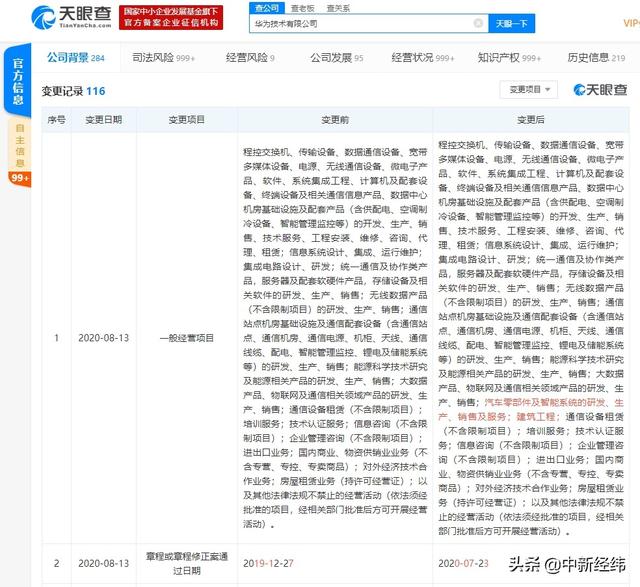Open the 公司背景 284 tab
640x587 pixels.
pyautogui.click(x=76, y=58)
